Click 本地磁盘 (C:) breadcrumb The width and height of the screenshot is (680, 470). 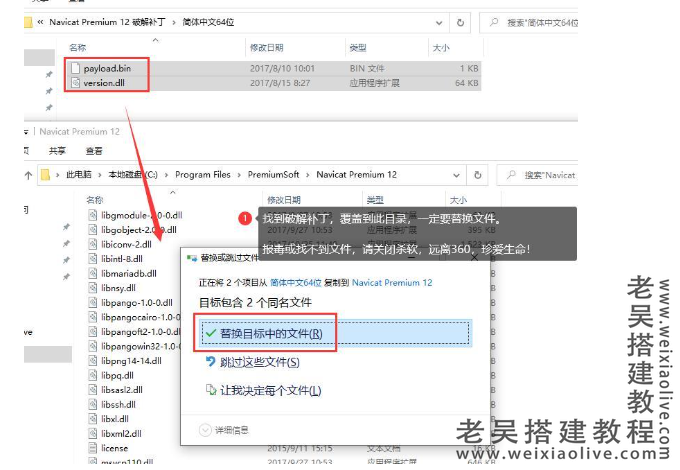133,175
